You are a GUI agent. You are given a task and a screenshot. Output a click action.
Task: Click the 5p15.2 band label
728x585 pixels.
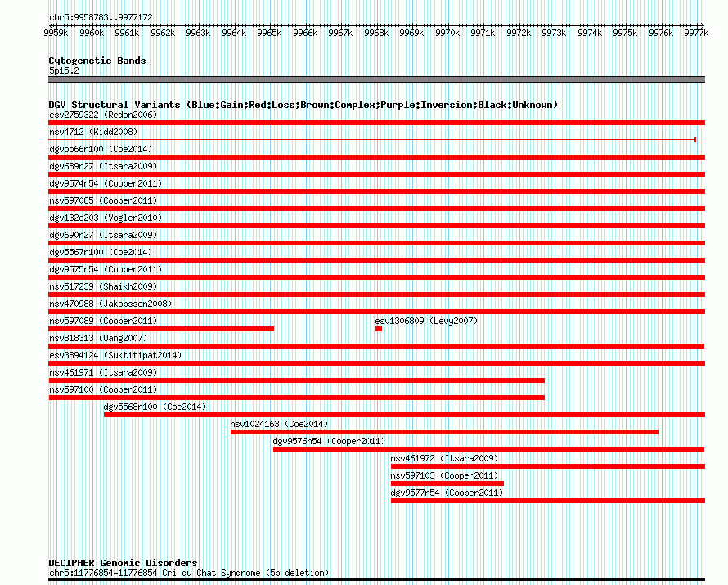pyautogui.click(x=64, y=70)
